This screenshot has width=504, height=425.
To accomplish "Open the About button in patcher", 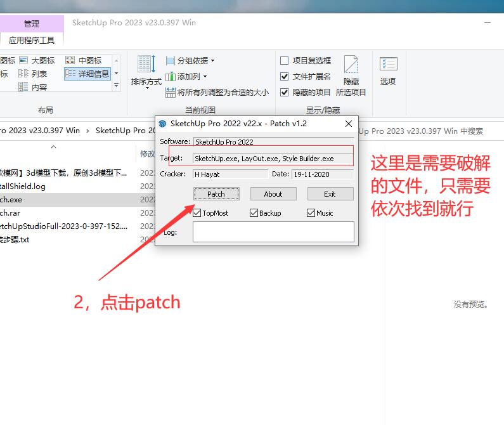I will 273,194.
